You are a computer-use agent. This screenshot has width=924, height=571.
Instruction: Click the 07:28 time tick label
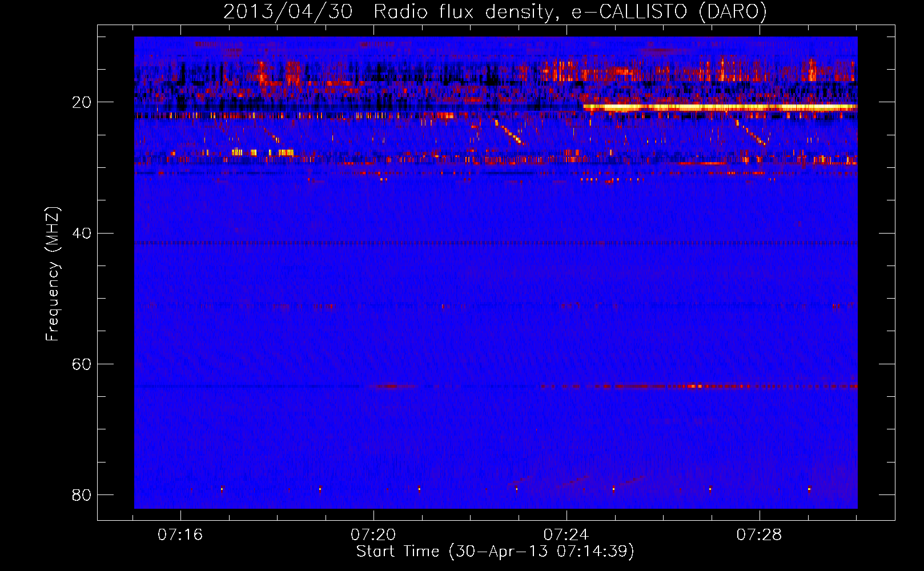click(x=759, y=534)
